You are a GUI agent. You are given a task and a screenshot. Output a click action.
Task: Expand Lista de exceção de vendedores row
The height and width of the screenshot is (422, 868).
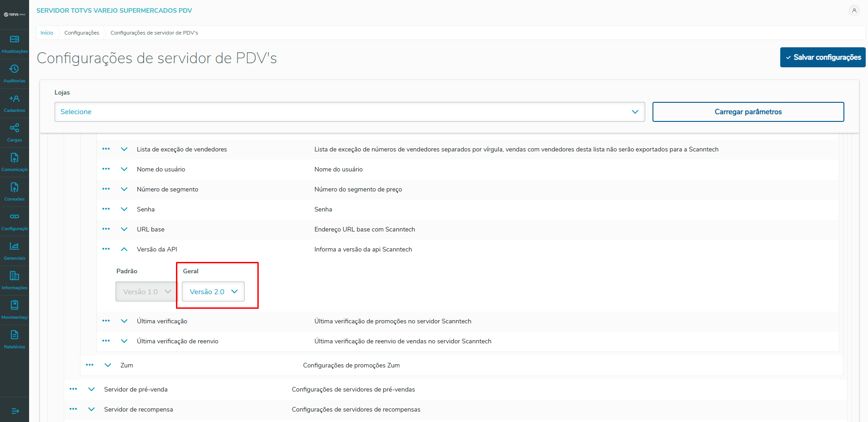[124, 149]
